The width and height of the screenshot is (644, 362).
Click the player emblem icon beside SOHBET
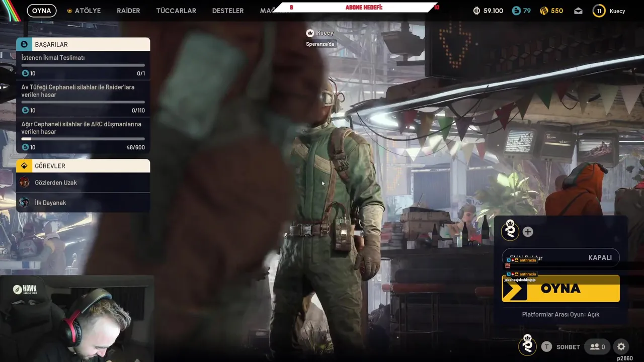(527, 345)
